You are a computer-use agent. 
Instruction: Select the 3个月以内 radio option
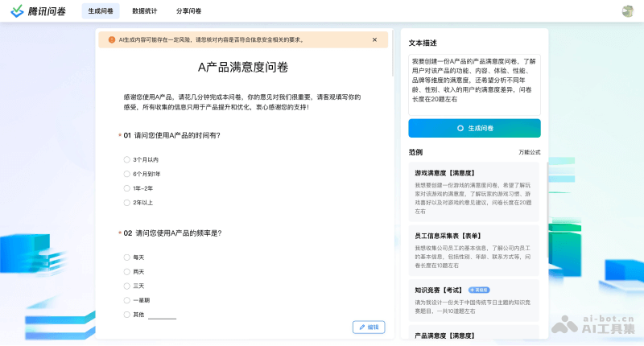tap(126, 159)
